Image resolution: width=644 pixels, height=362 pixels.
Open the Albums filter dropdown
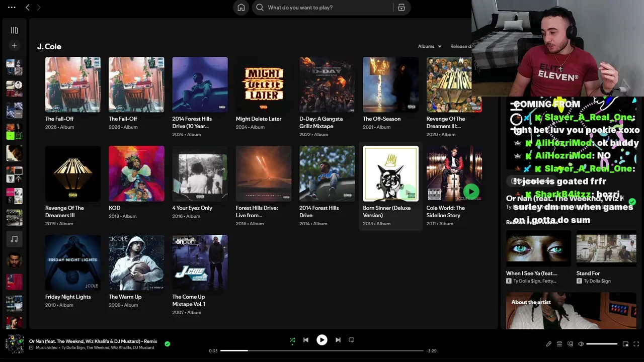point(430,46)
